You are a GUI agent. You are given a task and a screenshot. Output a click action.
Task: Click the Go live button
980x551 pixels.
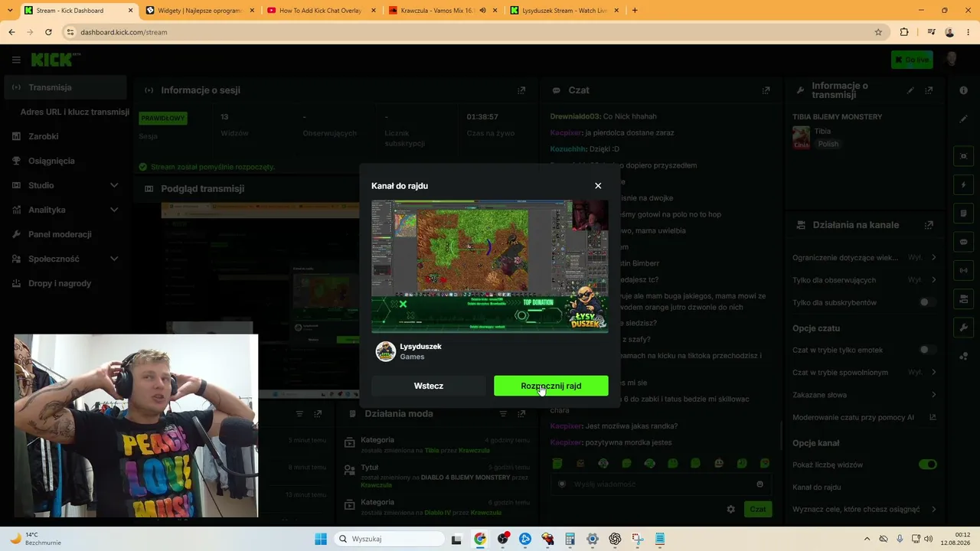912,60
